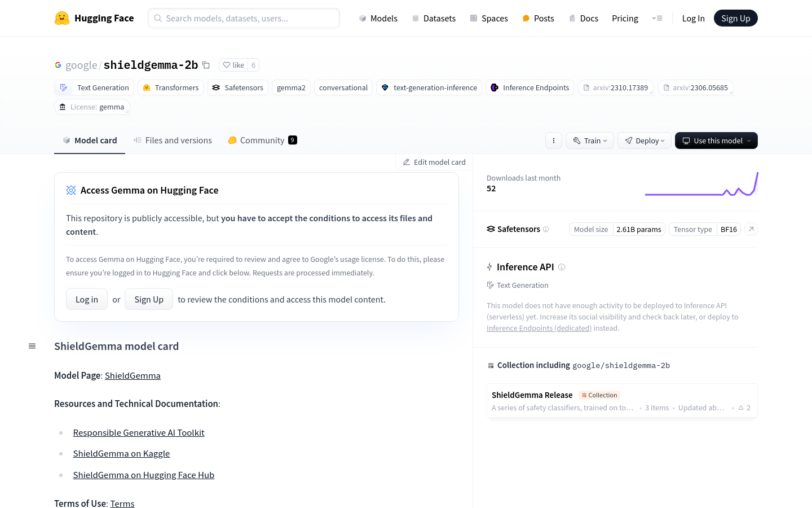812x508 pixels.
Task: Switch to the Model card tab
Action: coord(90,141)
